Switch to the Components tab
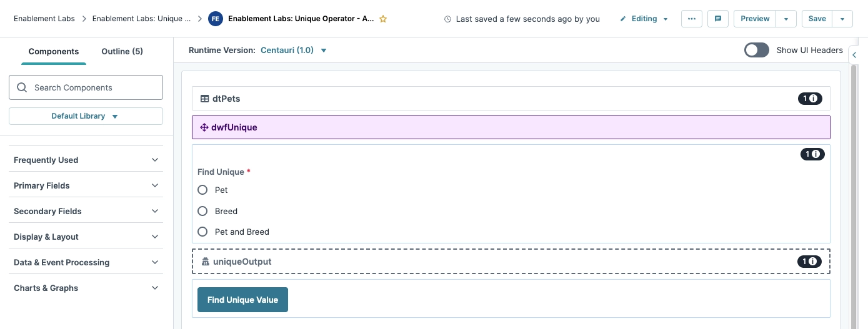The image size is (868, 329). 54,51
